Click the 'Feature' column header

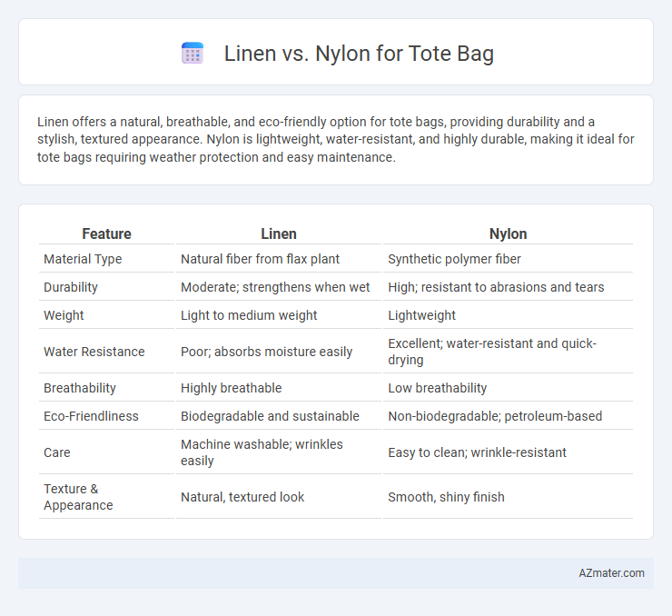click(x=106, y=233)
